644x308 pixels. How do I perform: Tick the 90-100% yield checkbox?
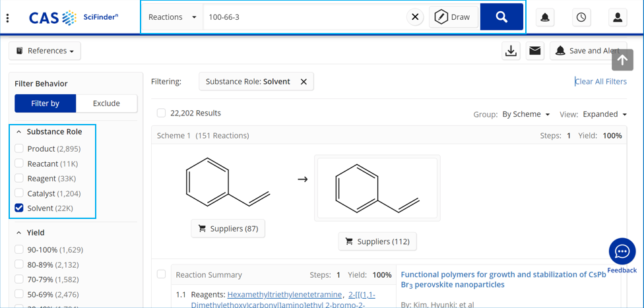(19, 249)
